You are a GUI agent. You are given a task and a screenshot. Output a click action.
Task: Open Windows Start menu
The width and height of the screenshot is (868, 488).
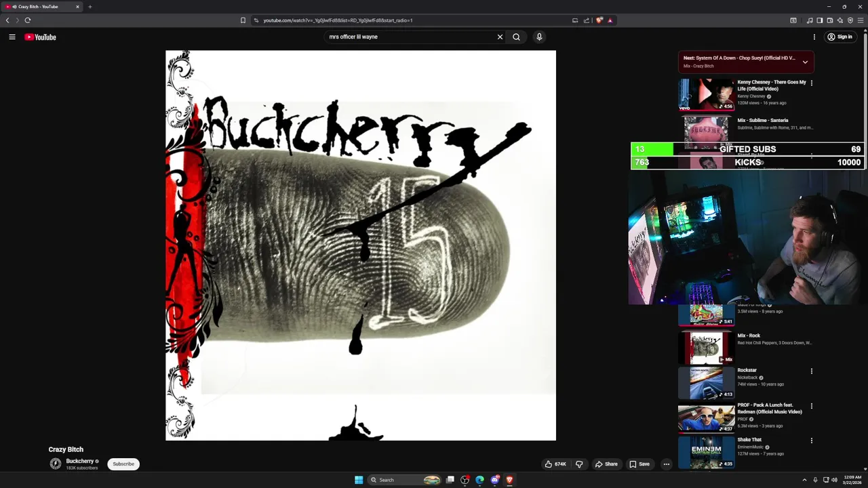coord(359,480)
